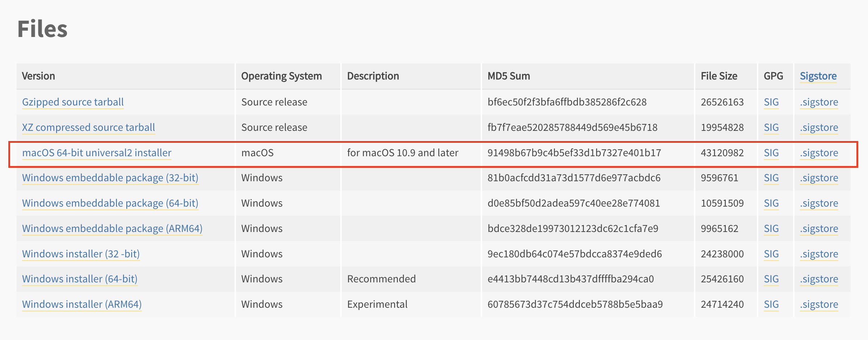Select MD5 sum bdce328de19973012123dc62c1cfa7e9

click(x=573, y=229)
